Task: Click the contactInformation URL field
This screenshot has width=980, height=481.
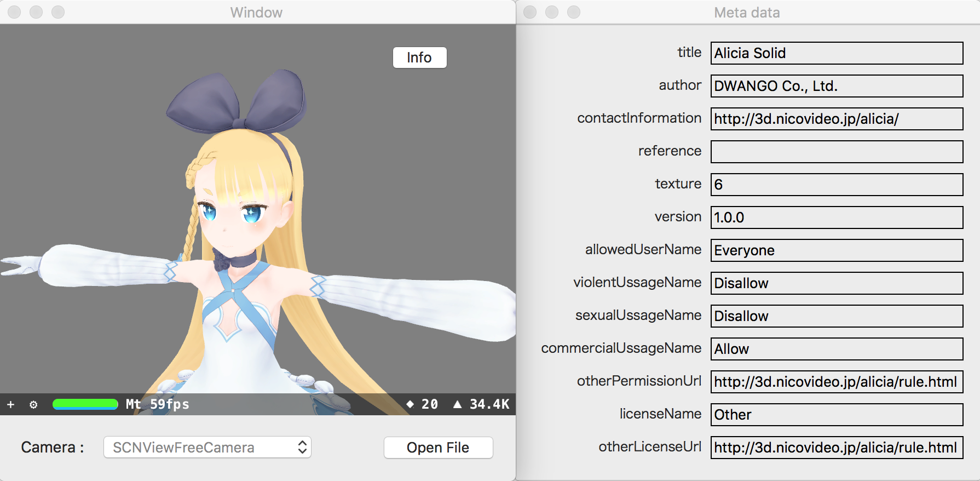Action: pyautogui.click(x=837, y=119)
